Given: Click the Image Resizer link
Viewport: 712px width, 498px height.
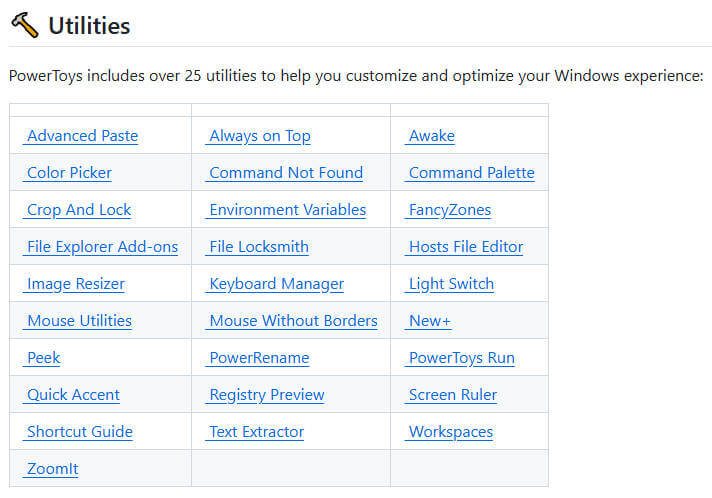Looking at the screenshot, I should [x=74, y=284].
